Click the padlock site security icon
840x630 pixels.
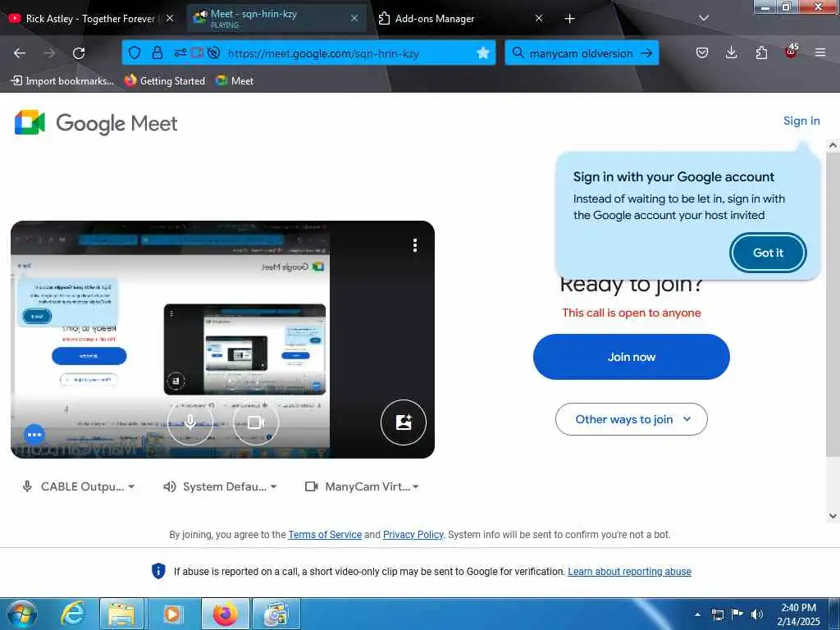tap(157, 52)
